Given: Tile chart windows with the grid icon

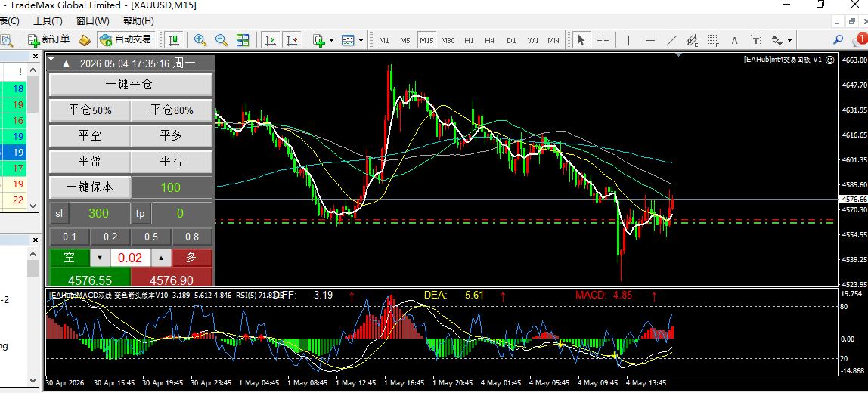Looking at the screenshot, I should click(x=243, y=40).
